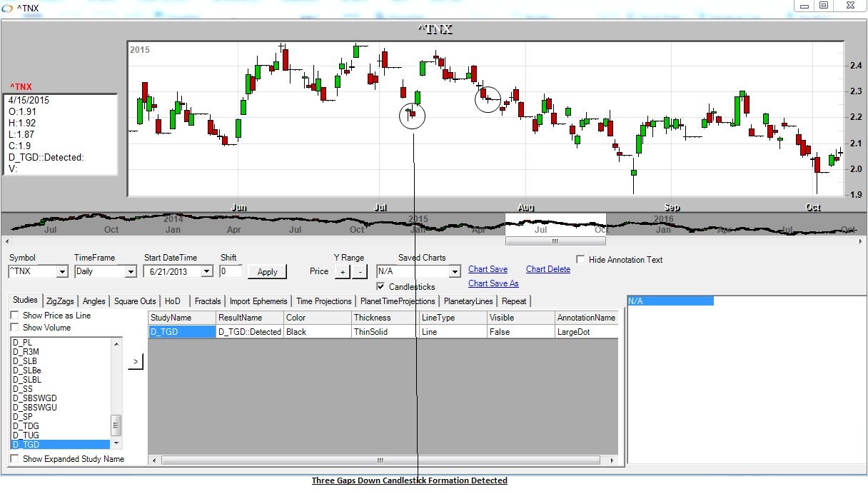868x494 pixels.
Task: Click the Chart Save As link
Action: point(493,283)
